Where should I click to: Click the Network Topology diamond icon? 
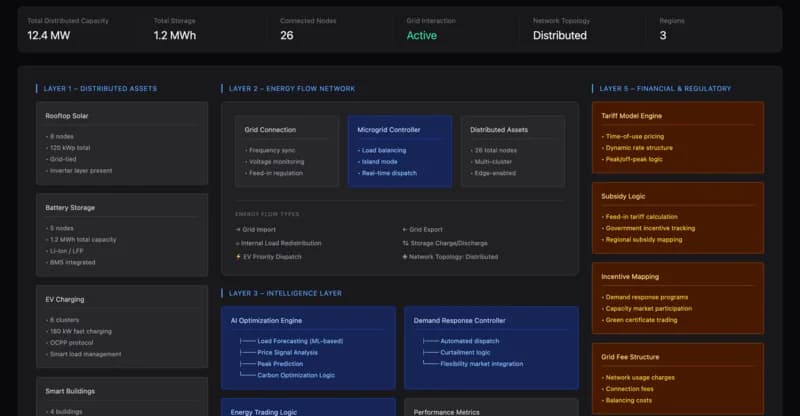click(x=405, y=256)
